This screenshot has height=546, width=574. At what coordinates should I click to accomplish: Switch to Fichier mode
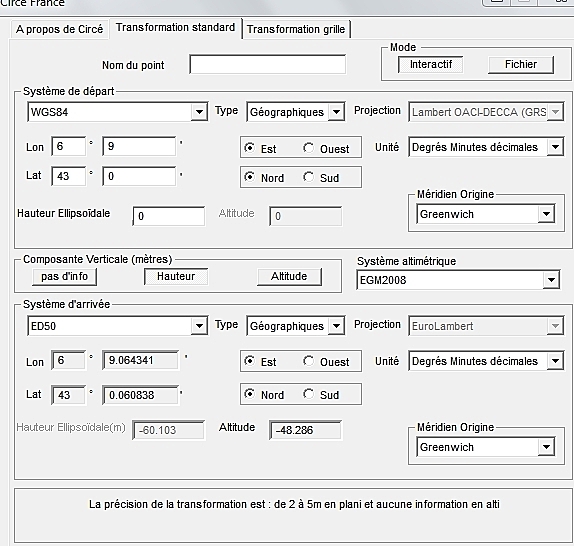521,64
